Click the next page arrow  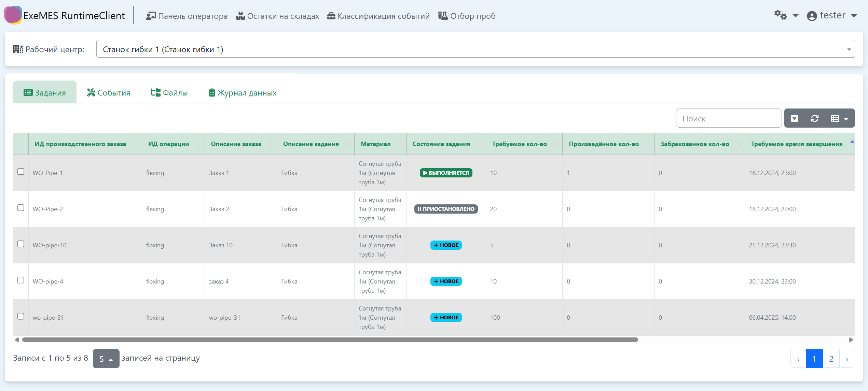click(847, 359)
